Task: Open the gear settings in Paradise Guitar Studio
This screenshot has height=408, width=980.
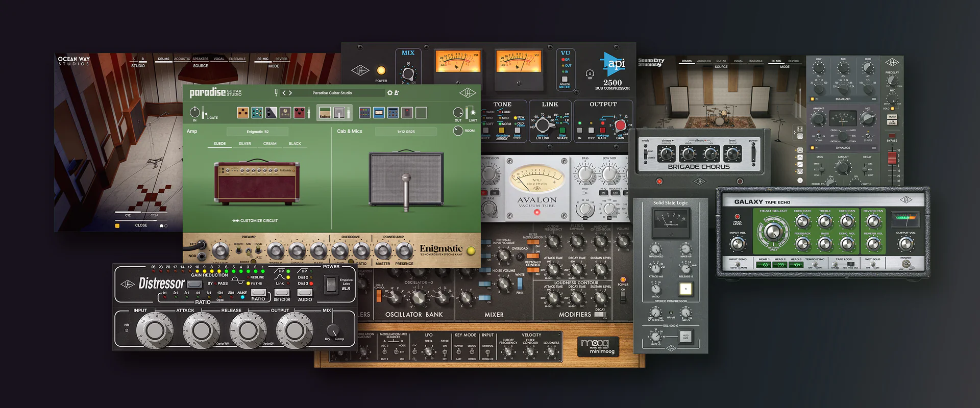Action: click(390, 93)
